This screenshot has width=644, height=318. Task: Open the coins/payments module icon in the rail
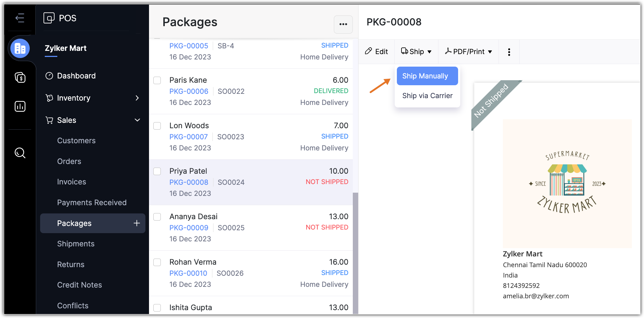[20, 77]
